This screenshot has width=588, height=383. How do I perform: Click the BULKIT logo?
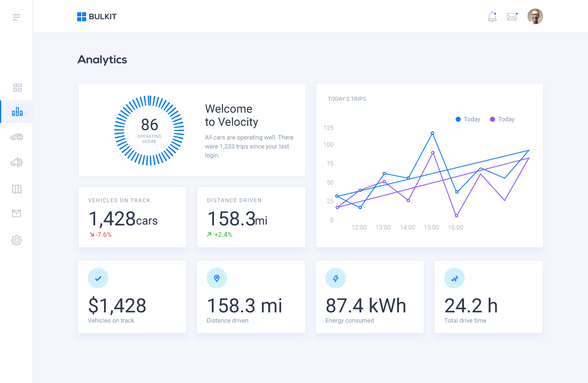click(97, 17)
